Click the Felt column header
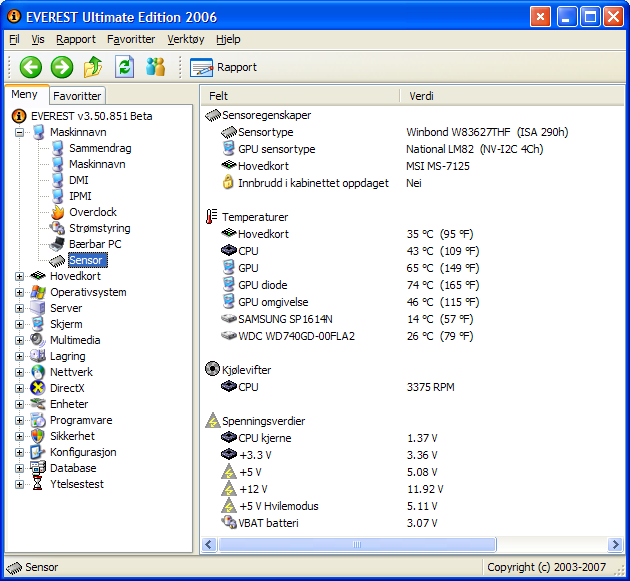The height and width of the screenshot is (581, 630). point(300,96)
